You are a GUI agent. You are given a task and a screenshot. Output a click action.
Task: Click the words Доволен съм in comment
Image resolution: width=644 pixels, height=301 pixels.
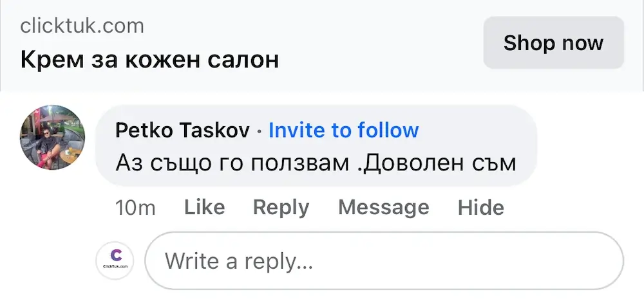(438, 163)
